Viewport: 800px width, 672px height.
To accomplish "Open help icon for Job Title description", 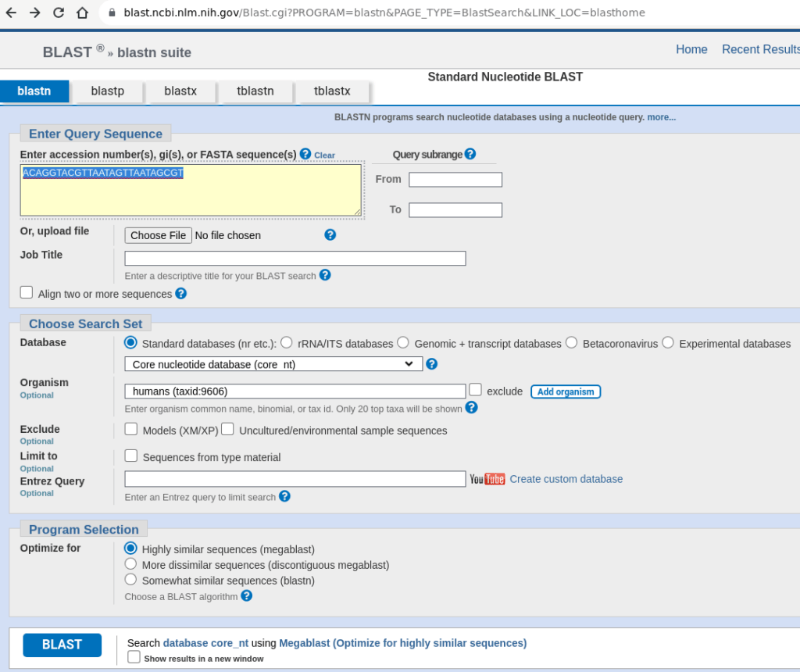I will tap(325, 276).
